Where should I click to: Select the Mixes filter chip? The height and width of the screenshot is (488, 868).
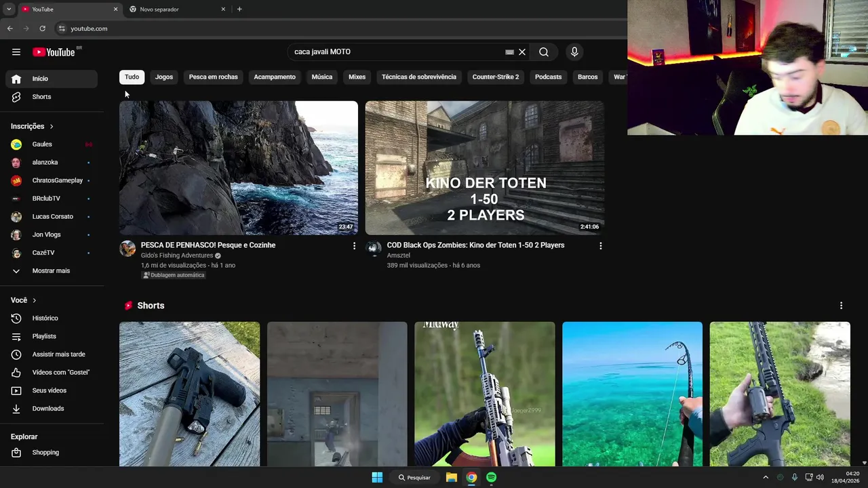(x=357, y=77)
